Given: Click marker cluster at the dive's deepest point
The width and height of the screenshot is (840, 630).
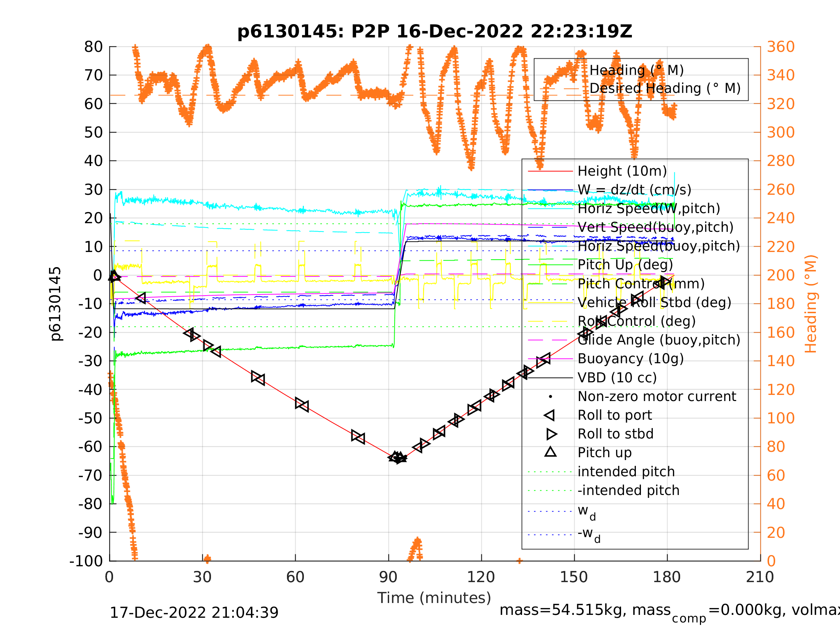Looking at the screenshot, I should point(397,458).
